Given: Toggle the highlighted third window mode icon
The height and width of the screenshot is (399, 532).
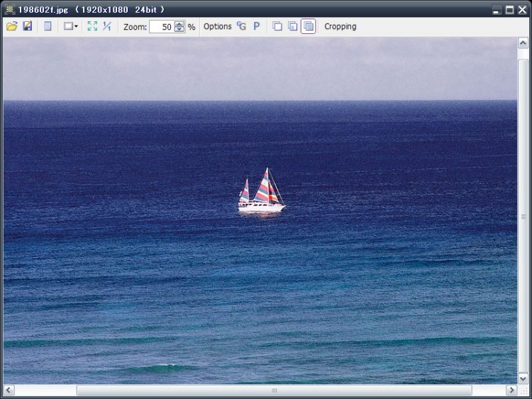Looking at the screenshot, I should coord(308,26).
